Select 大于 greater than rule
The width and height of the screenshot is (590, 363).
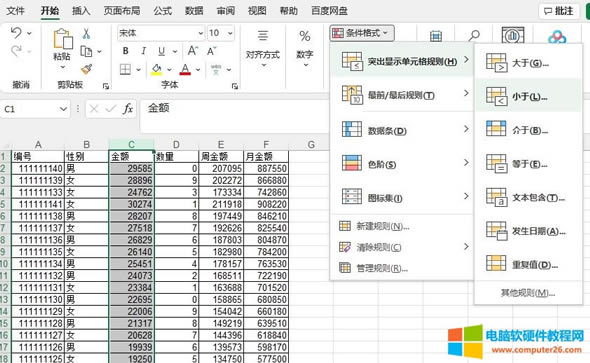(528, 63)
